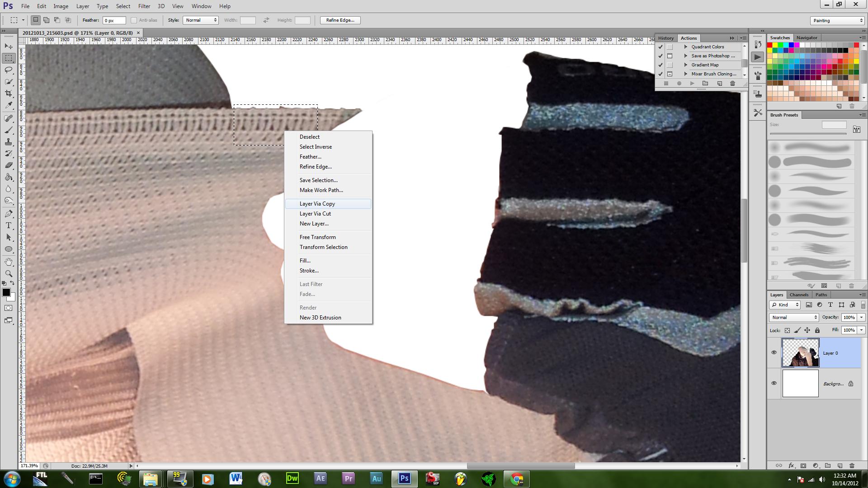The image size is (868, 488).
Task: Select the Layer 0 thumbnail
Action: click(x=800, y=353)
